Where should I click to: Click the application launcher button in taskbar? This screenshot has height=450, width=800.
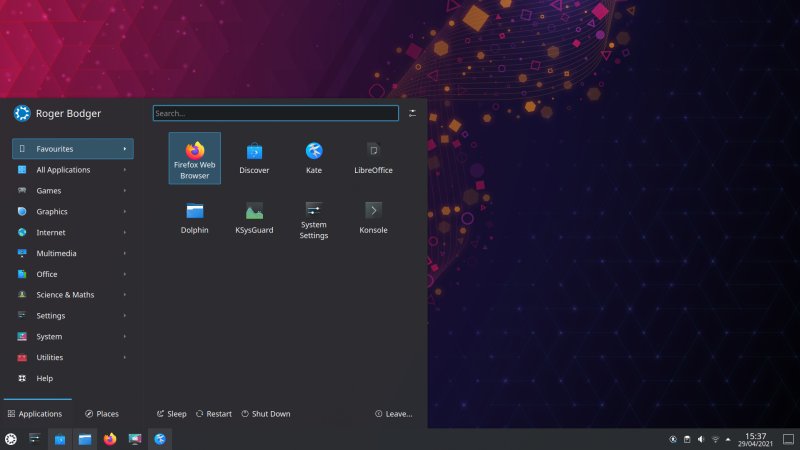(x=11, y=439)
